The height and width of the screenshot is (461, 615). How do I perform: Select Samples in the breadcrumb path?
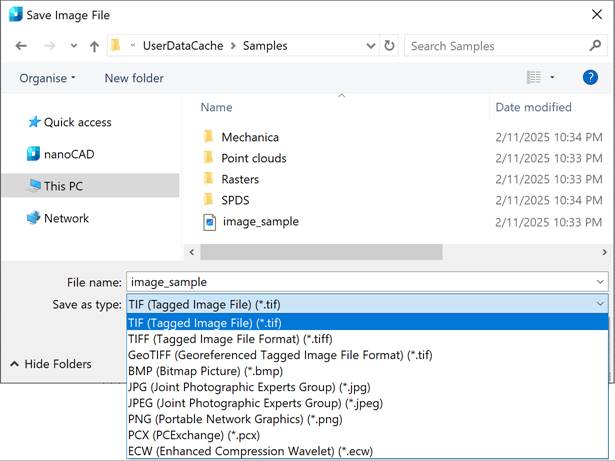pyautogui.click(x=265, y=46)
